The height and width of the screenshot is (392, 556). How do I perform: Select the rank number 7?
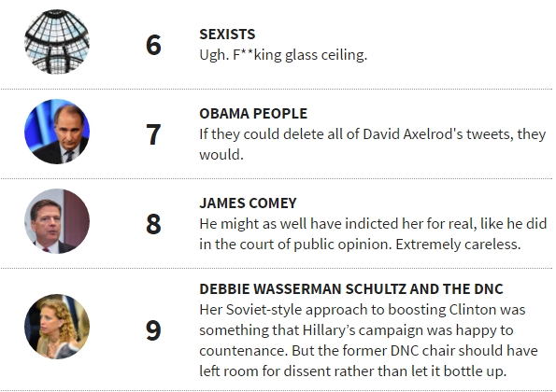pos(153,134)
